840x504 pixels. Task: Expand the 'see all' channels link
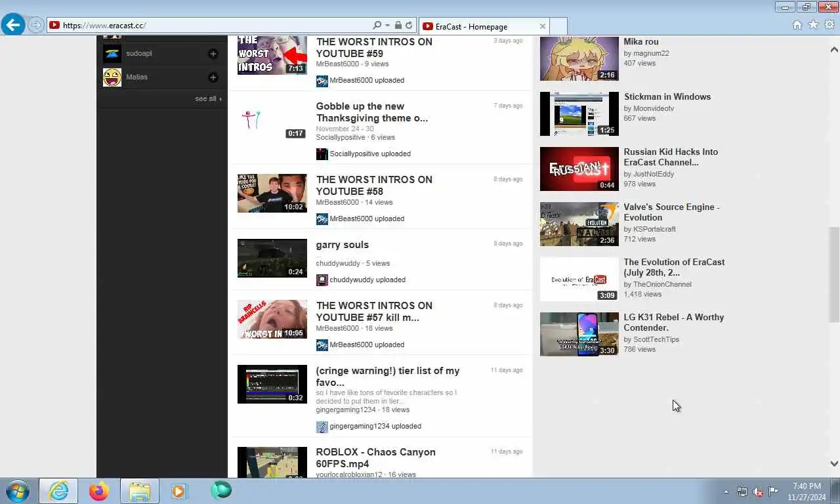coord(208,98)
